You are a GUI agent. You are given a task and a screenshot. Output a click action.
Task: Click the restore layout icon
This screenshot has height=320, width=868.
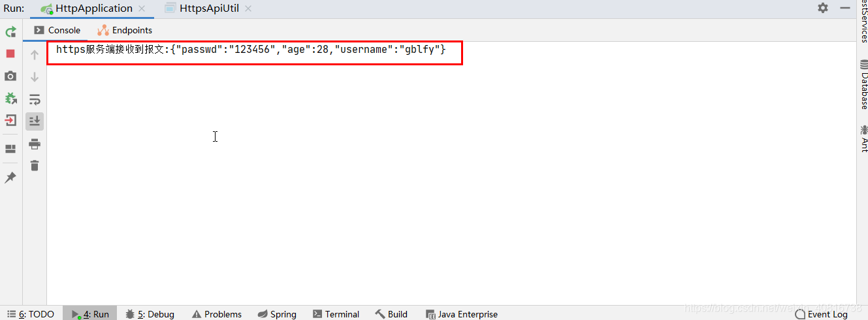10,149
